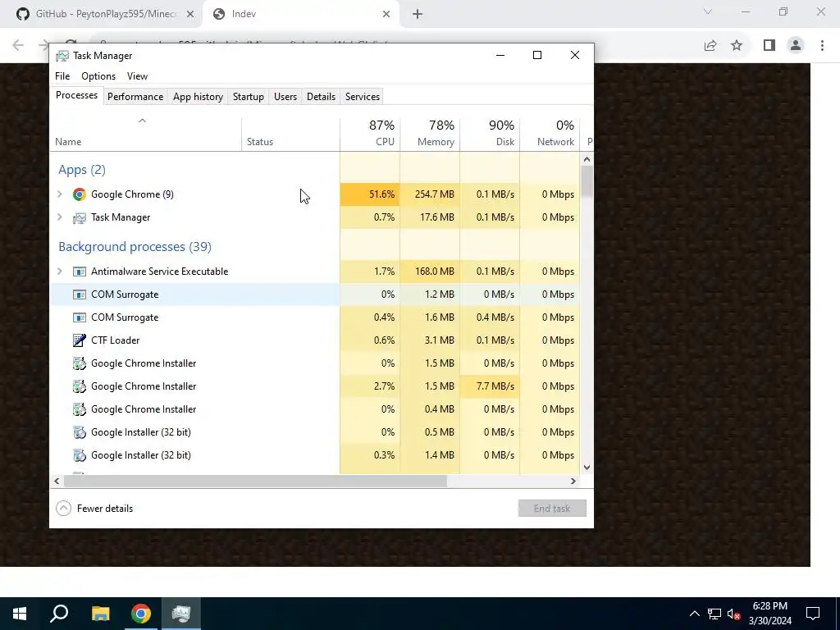Click horizontal scrollbar right arrow
The width and height of the screenshot is (840, 630).
tap(573, 481)
